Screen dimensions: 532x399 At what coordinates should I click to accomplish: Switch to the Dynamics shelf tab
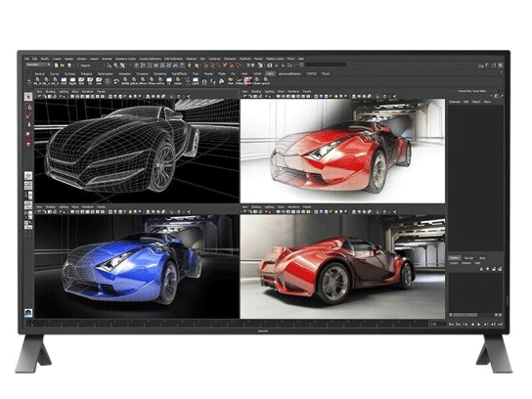pos(142,73)
